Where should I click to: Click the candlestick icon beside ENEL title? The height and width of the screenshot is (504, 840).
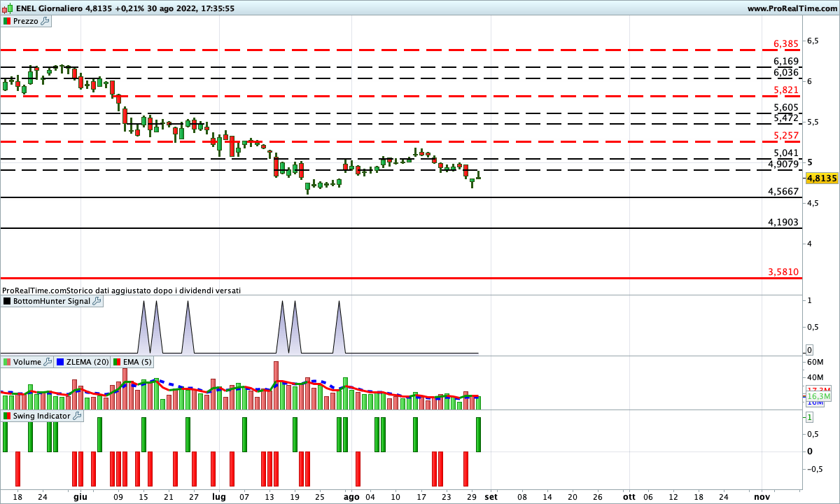(x=7, y=8)
